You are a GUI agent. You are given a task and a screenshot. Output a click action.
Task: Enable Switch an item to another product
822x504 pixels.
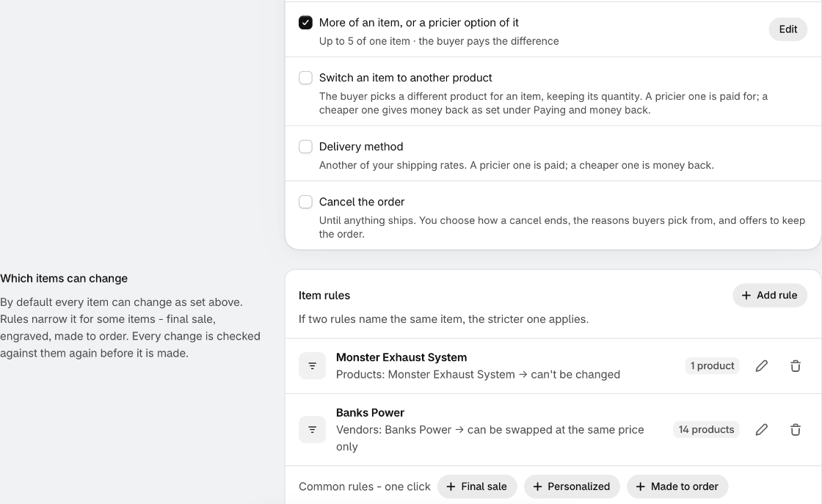[305, 78]
